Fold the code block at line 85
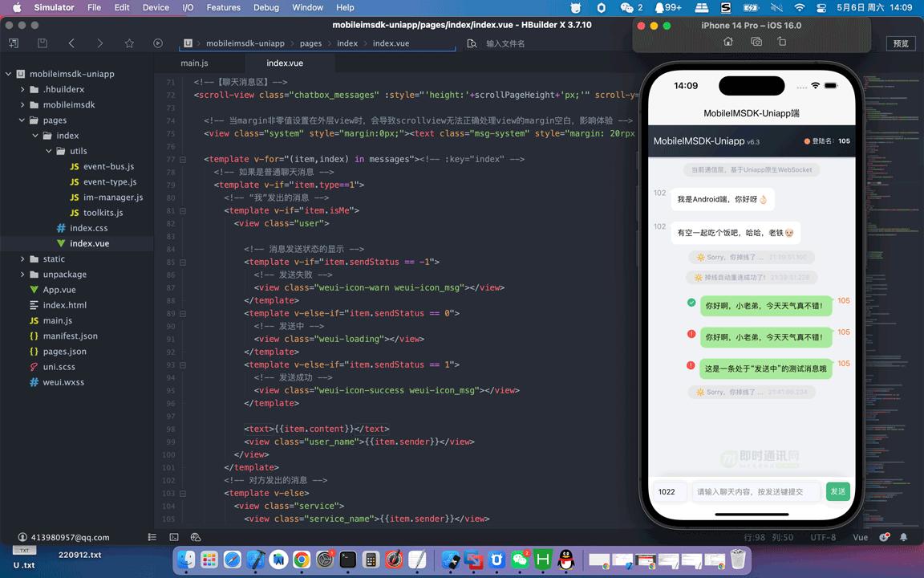 click(x=183, y=262)
